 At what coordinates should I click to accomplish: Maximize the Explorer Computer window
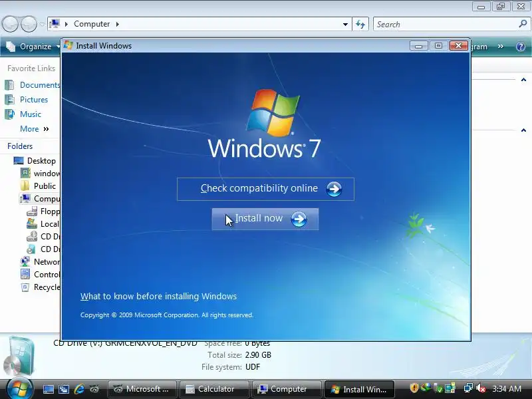pos(501,7)
